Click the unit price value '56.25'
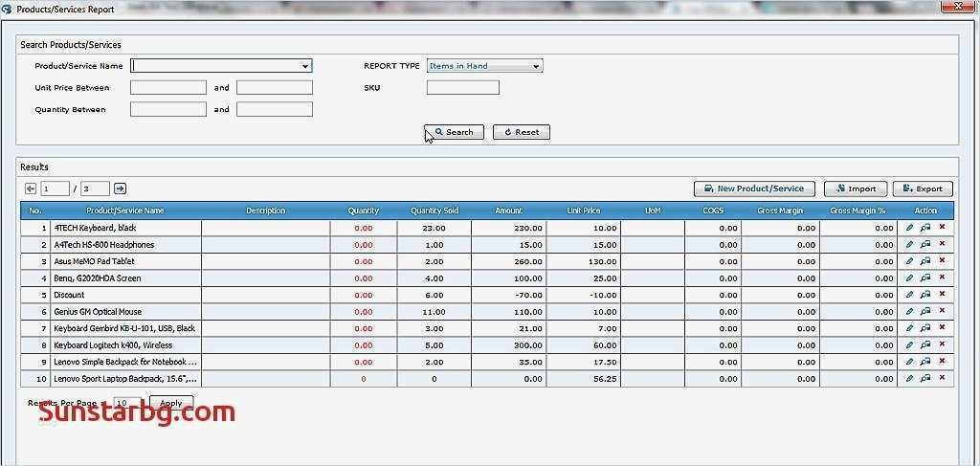Image resolution: width=980 pixels, height=466 pixels. (x=605, y=379)
